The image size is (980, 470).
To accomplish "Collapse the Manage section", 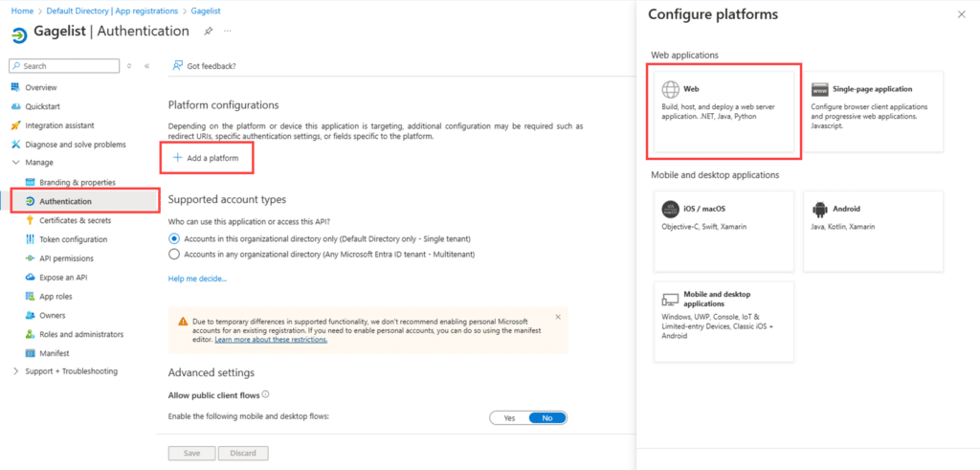I will tap(15, 163).
